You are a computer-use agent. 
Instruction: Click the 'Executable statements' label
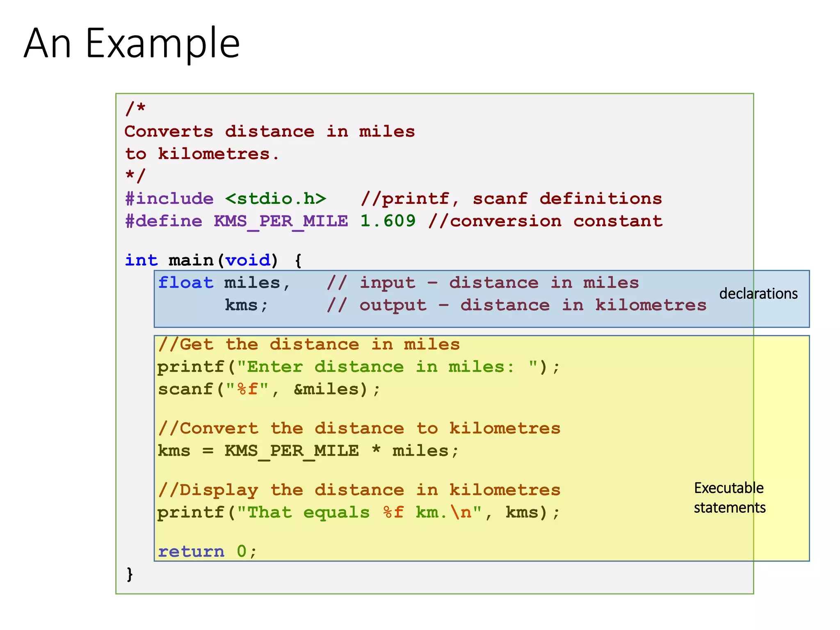coord(730,498)
